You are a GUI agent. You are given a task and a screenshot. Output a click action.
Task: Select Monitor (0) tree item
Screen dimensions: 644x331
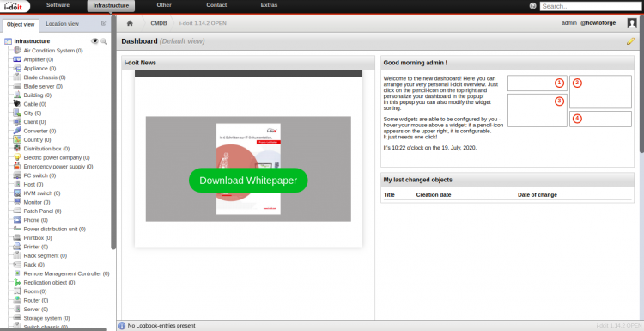click(37, 202)
